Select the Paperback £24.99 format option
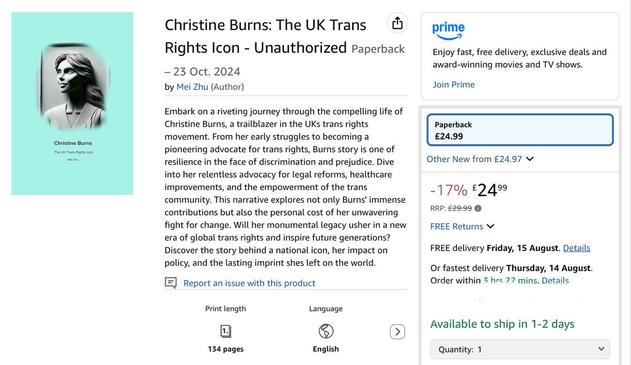This screenshot has height=365, width=631. (x=520, y=130)
